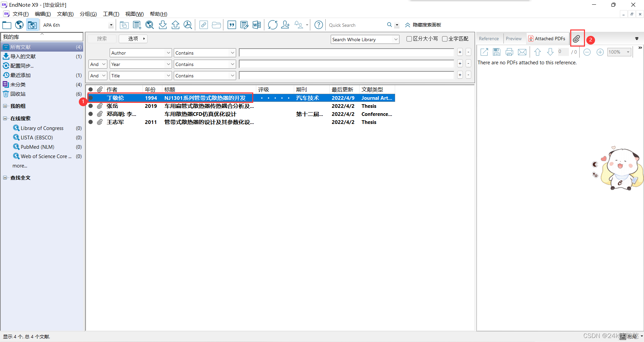Switch to Local Library Mode folder icon
Screen dimensions: 644x342
pyautogui.click(x=7, y=25)
